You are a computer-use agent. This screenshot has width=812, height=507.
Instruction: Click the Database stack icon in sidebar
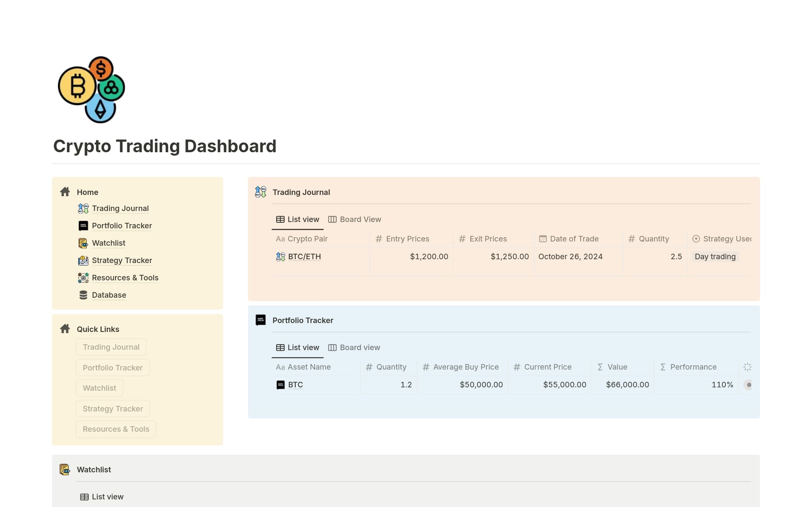[x=83, y=295]
